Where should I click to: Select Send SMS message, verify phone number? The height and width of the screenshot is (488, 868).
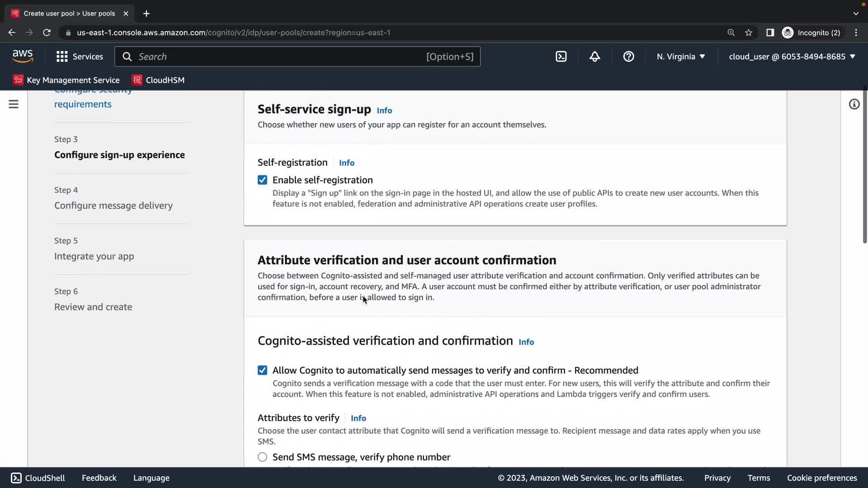click(x=262, y=457)
